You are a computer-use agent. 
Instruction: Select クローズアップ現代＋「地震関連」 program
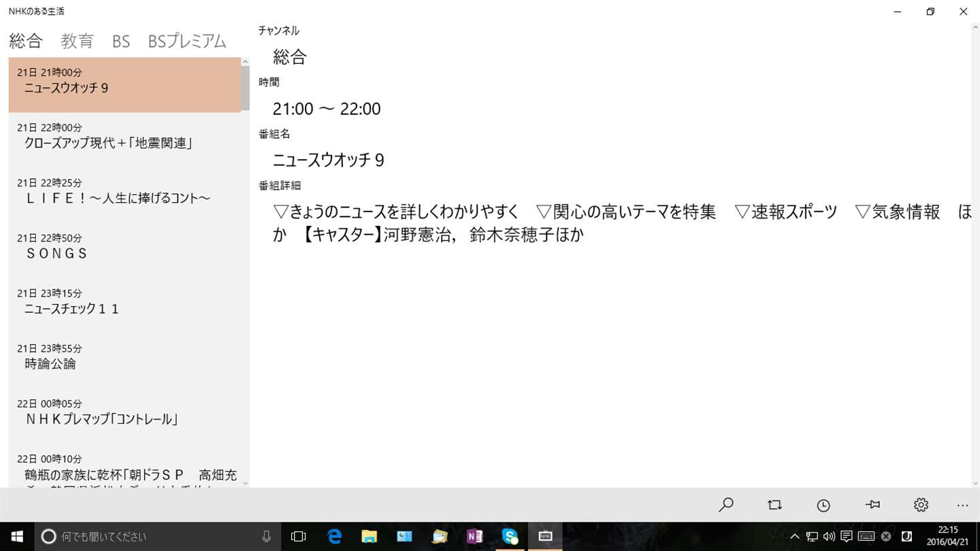pyautogui.click(x=125, y=140)
